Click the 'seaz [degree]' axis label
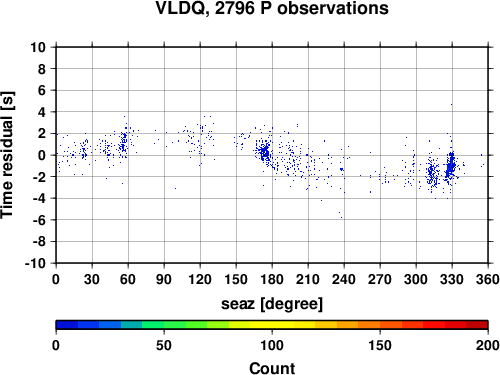500x375 pixels. pos(272,304)
